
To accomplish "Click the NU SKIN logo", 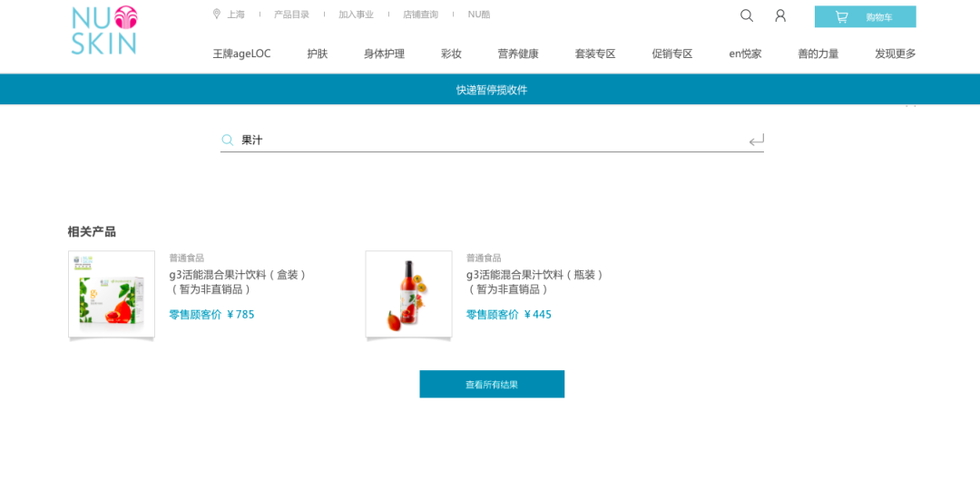I will (x=104, y=30).
